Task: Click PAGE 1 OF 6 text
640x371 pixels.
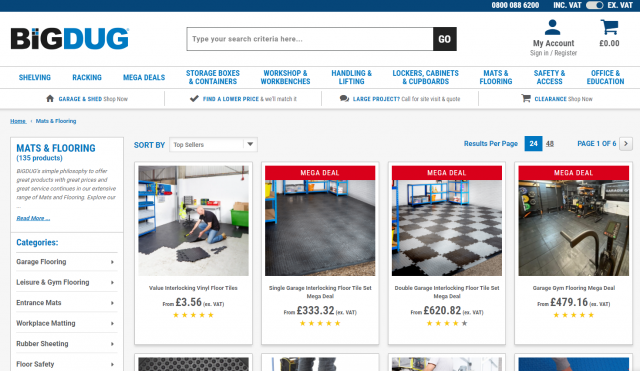Action: tap(597, 144)
